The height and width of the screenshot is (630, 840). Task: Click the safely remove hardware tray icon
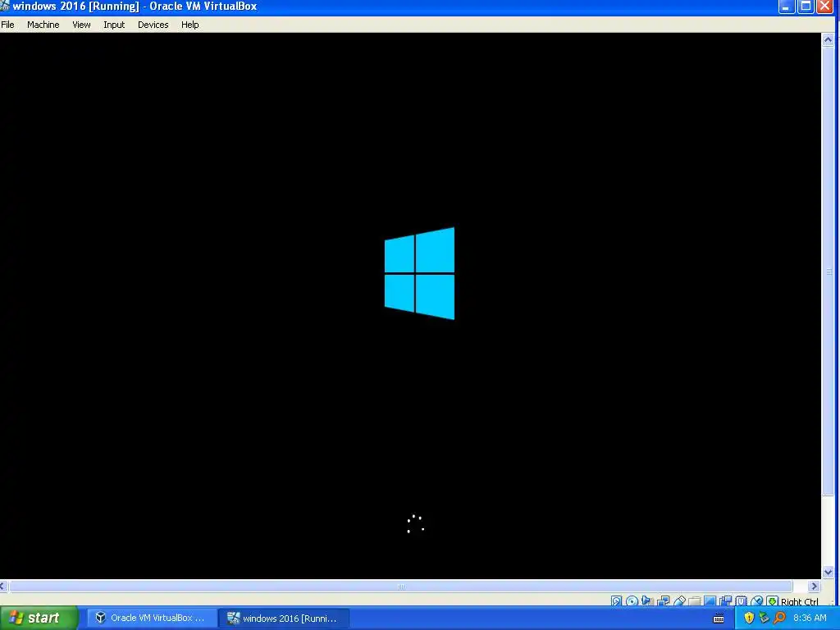click(x=764, y=618)
